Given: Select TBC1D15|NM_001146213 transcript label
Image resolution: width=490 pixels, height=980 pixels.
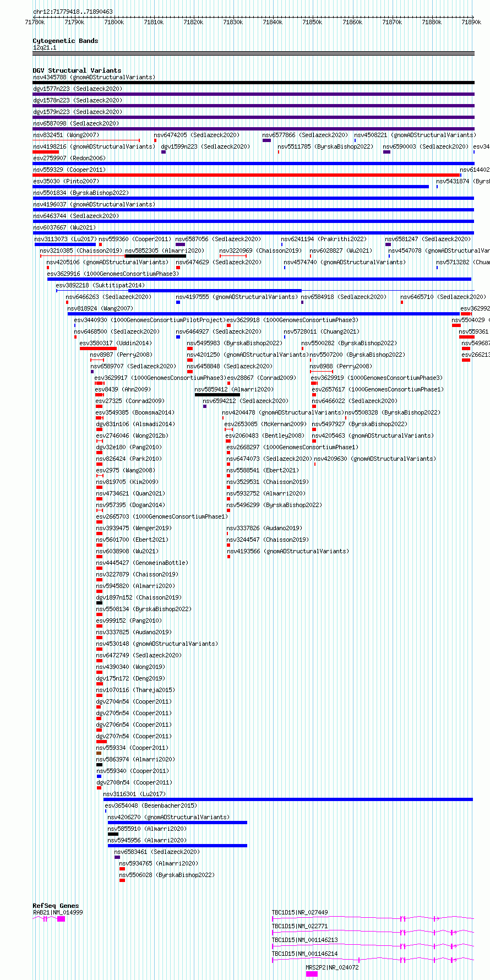Looking at the screenshot, I should (304, 940).
